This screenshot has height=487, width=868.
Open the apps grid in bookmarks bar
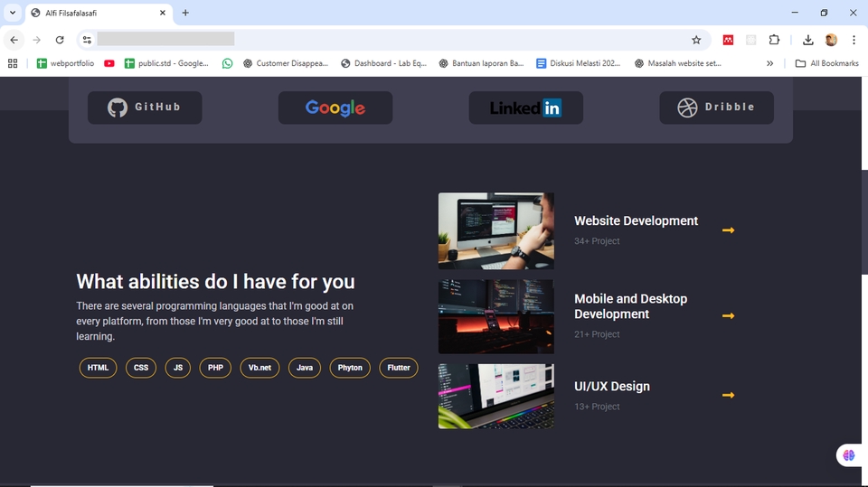(x=13, y=63)
